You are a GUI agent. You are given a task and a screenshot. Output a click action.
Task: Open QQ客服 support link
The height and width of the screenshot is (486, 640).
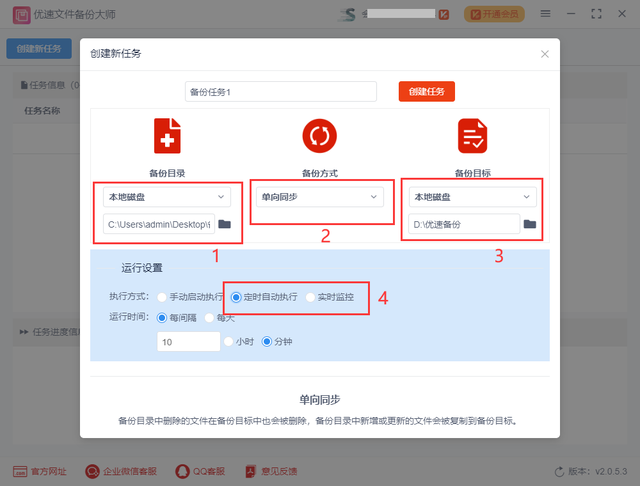200,472
